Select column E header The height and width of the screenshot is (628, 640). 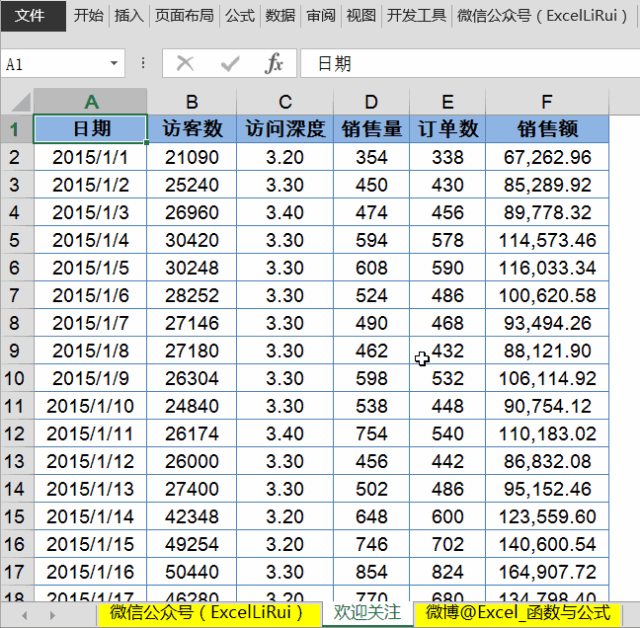tap(447, 102)
